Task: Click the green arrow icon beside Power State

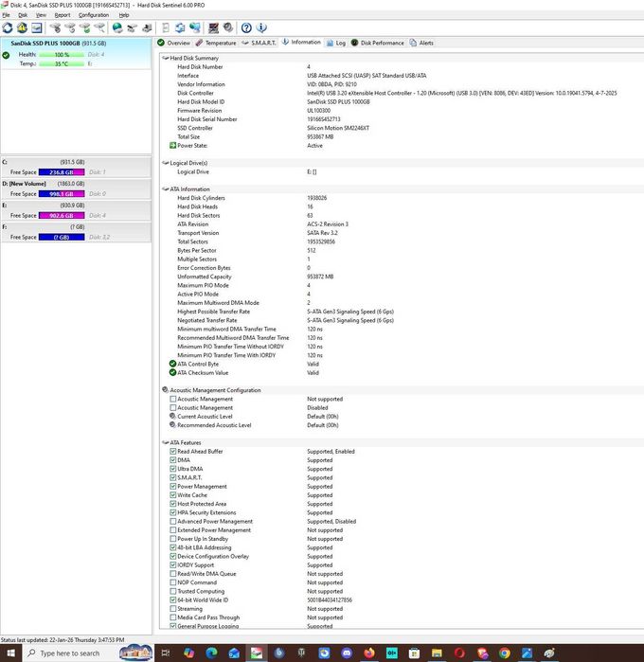Action: coord(172,145)
